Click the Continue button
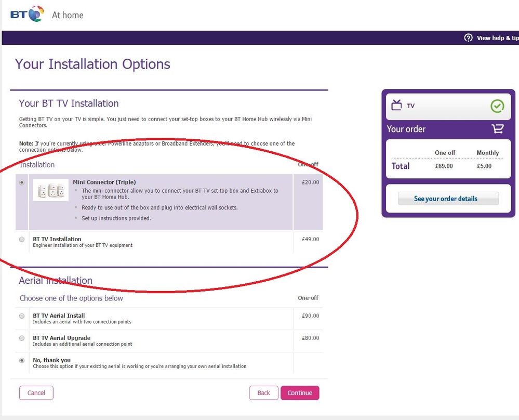Image resolution: width=519 pixels, height=420 pixels. 300,393
